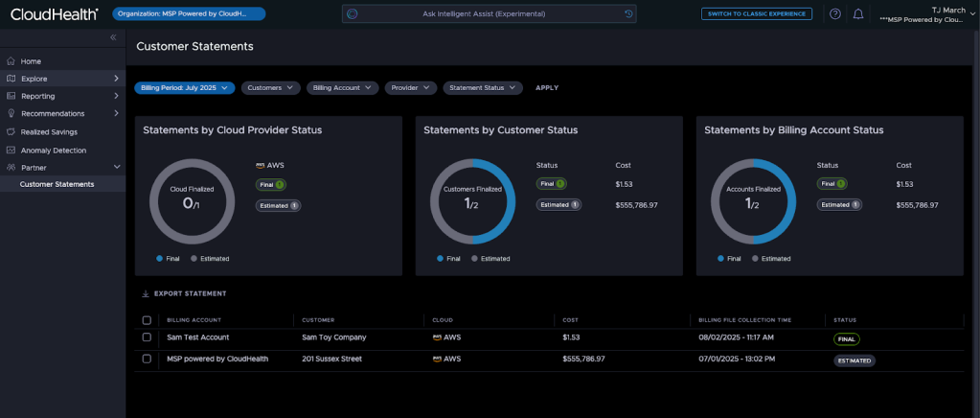980x418 pixels.
Task: Select all rows with the header checkbox
Action: coord(147,320)
